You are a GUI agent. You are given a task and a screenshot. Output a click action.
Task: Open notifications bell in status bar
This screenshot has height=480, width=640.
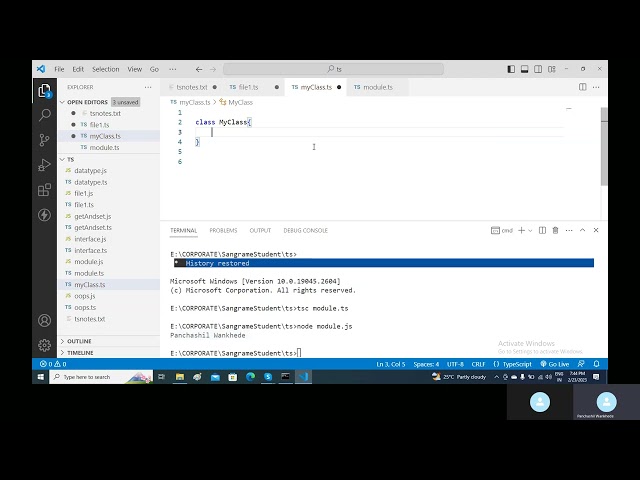[x=596, y=364]
